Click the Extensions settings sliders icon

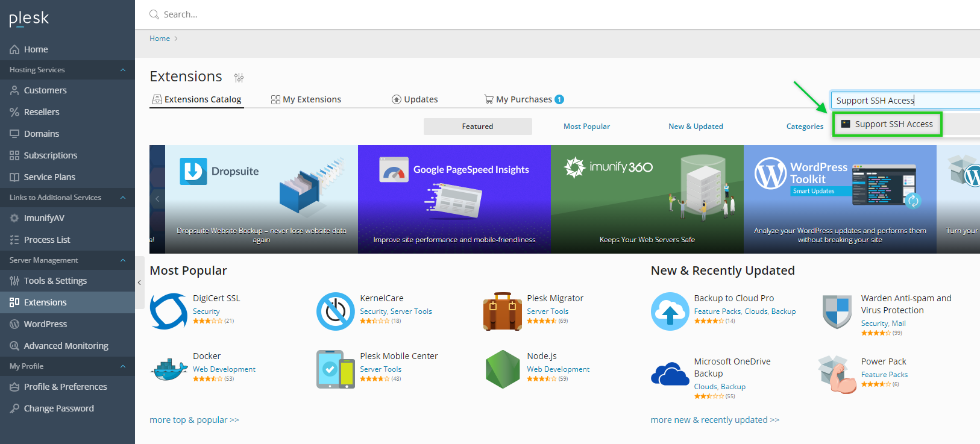click(x=239, y=78)
